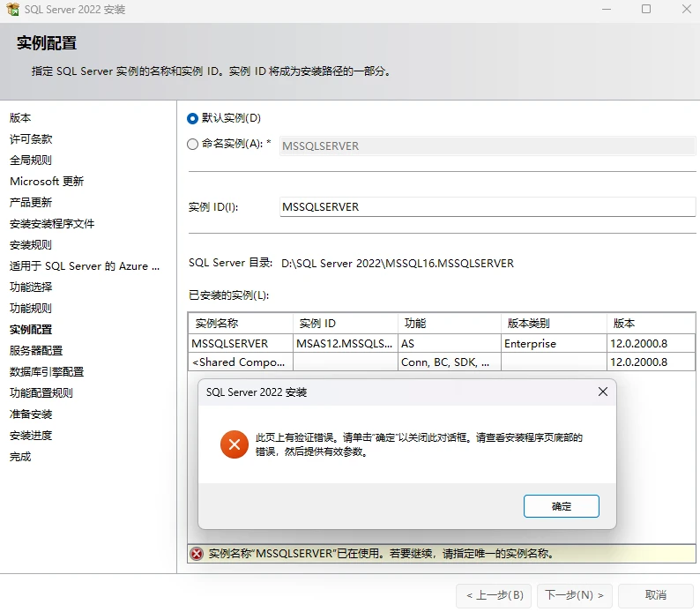Click the 版本 column header in instances table

[651, 323]
